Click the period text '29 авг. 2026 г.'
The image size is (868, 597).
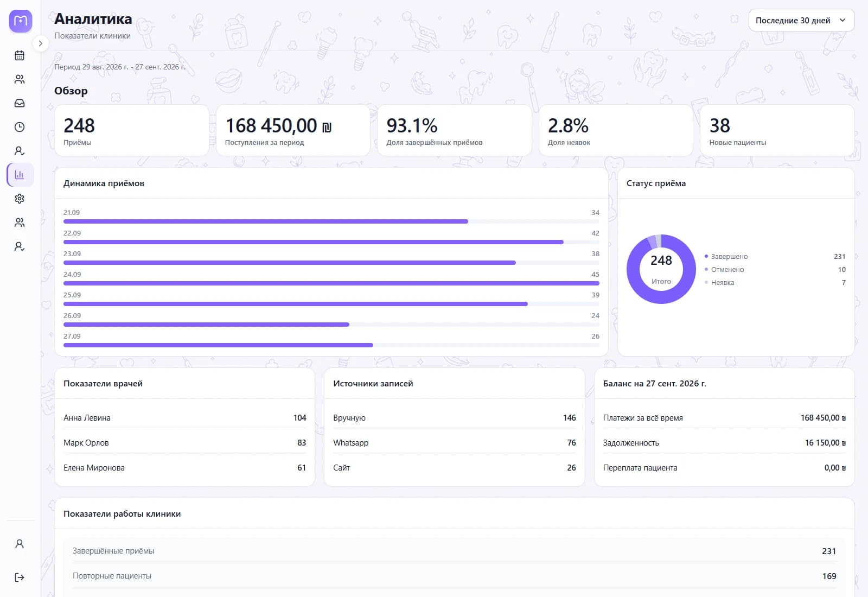[x=105, y=67]
